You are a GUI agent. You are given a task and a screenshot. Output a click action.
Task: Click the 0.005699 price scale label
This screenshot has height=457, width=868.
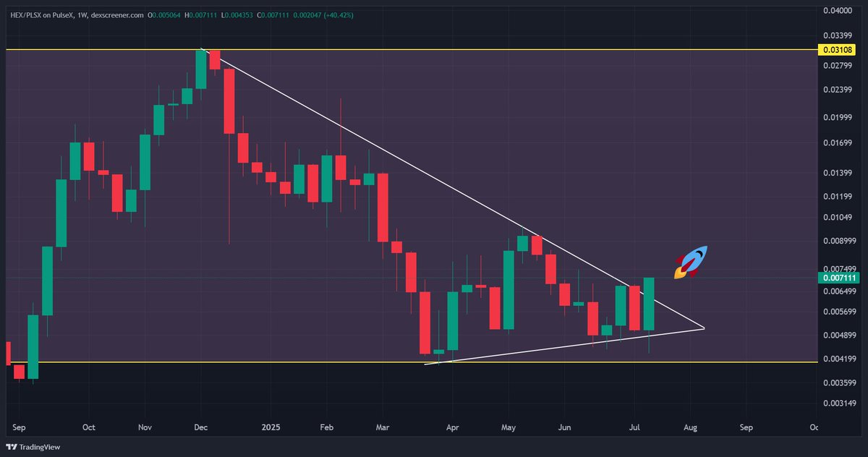coord(838,312)
